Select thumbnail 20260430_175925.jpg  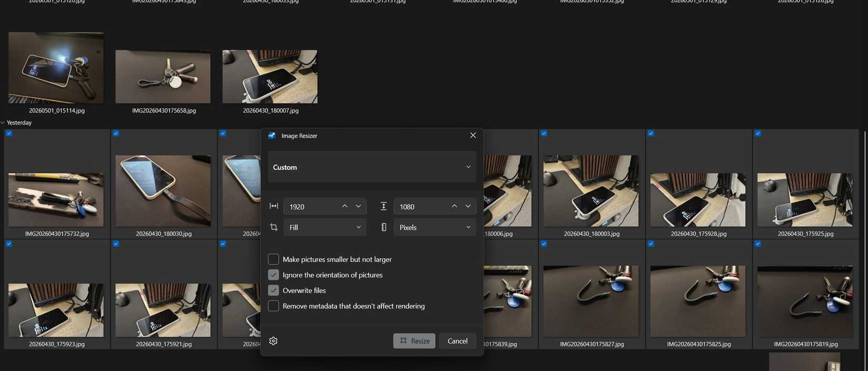tap(805, 200)
